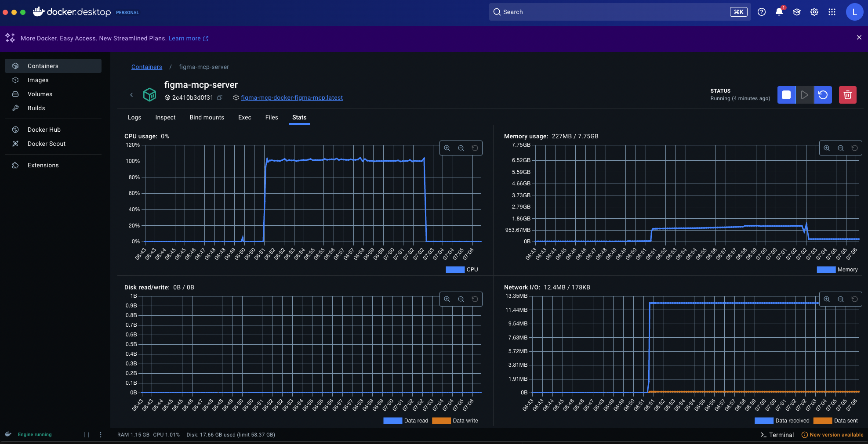Open the figma-mcp-docker-figma-mcp:latest image link
Screen dimensions: 868x444
(292, 97)
